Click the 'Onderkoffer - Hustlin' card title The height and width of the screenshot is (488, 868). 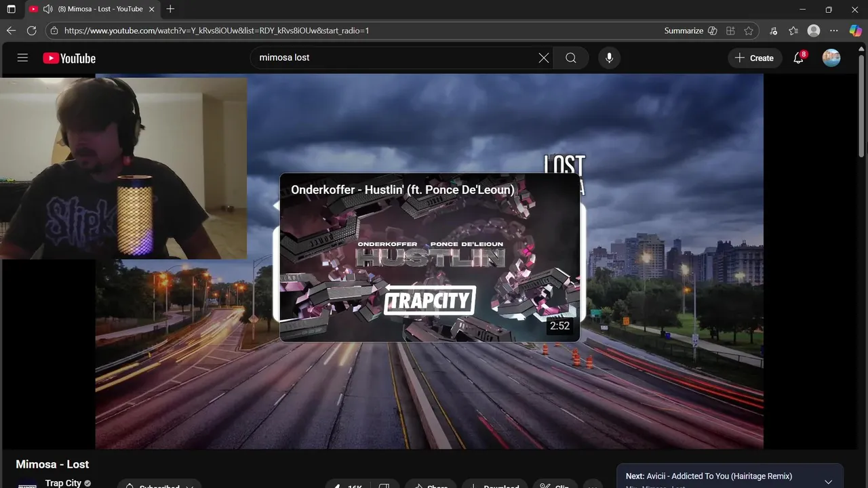click(x=403, y=190)
